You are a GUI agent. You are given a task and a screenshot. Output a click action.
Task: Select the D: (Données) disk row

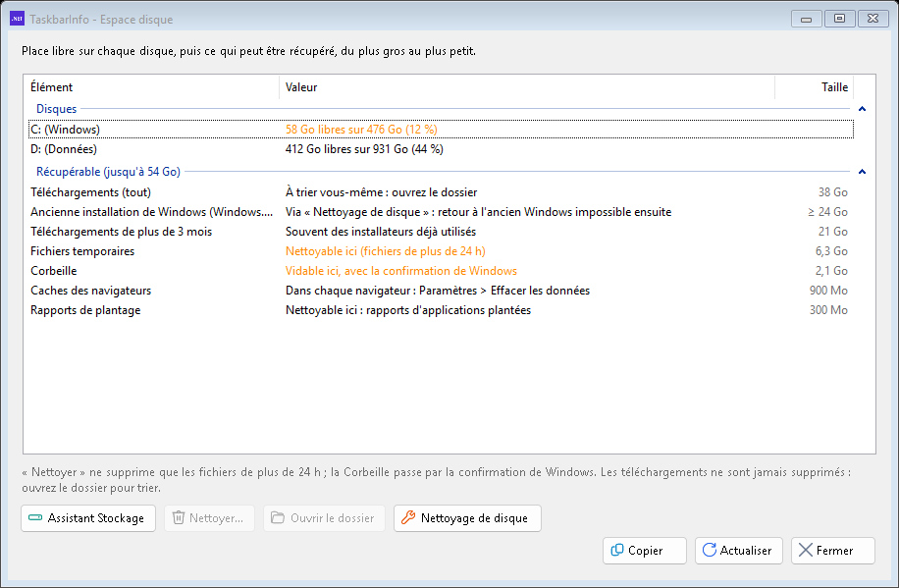click(x=441, y=149)
